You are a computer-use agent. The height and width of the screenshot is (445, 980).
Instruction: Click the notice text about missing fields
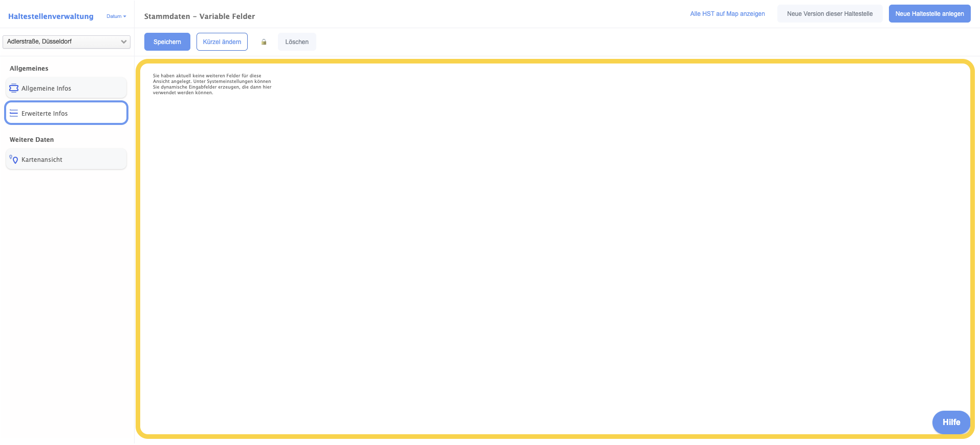(212, 84)
